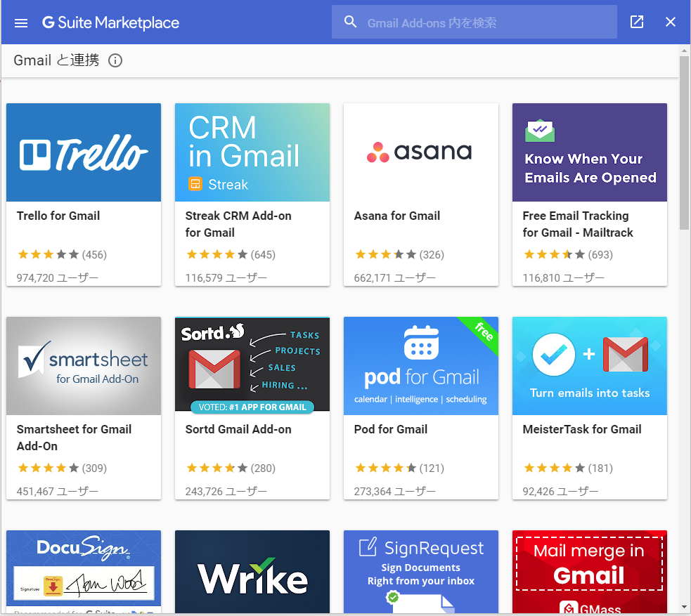691x616 pixels.
Task: Click the 243,726 ユーザー count text
Action: [226, 492]
